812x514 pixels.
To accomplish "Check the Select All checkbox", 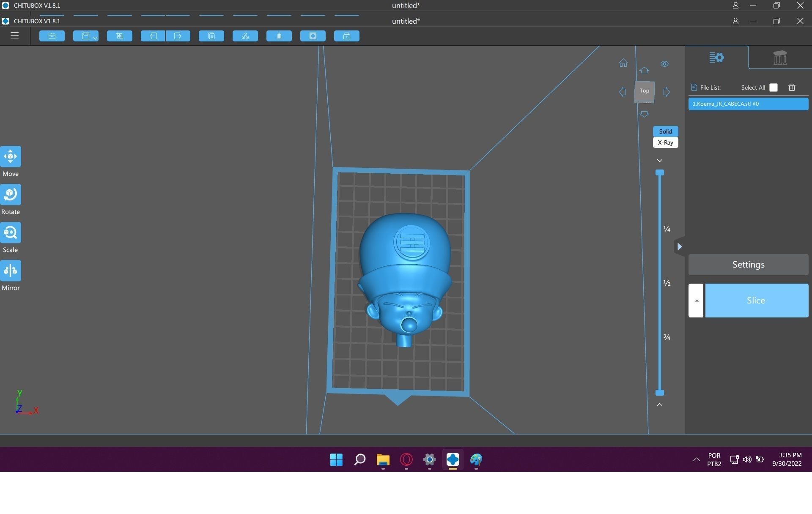I will coord(773,87).
